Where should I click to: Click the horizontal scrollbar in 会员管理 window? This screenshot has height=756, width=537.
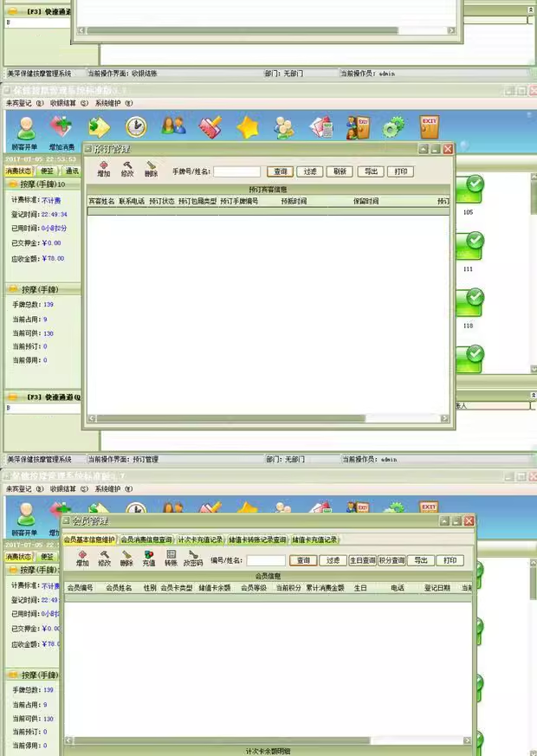click(x=268, y=740)
